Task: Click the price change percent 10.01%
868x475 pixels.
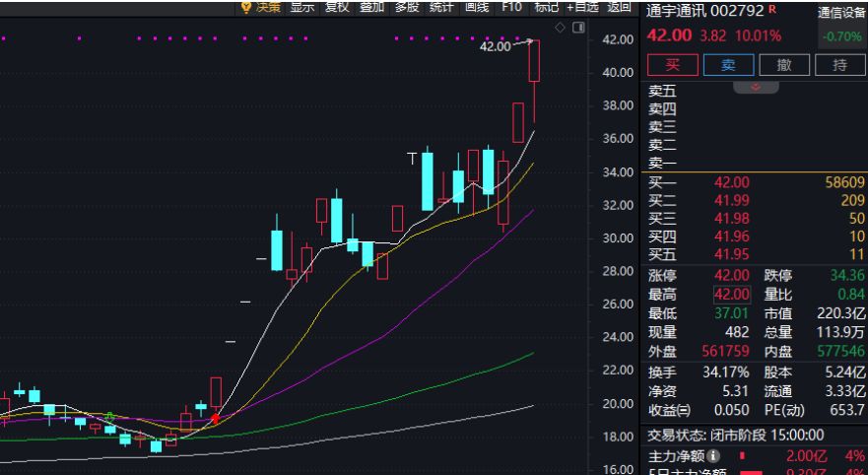Action: pyautogui.click(x=758, y=36)
